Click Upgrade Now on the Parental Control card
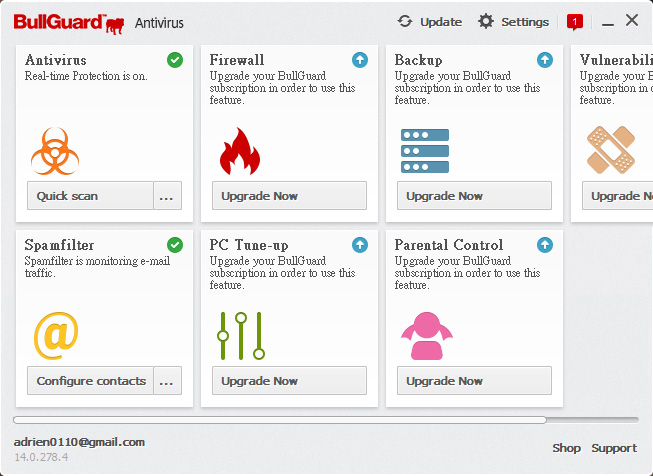Viewport: 653px width, 476px height. (x=474, y=380)
